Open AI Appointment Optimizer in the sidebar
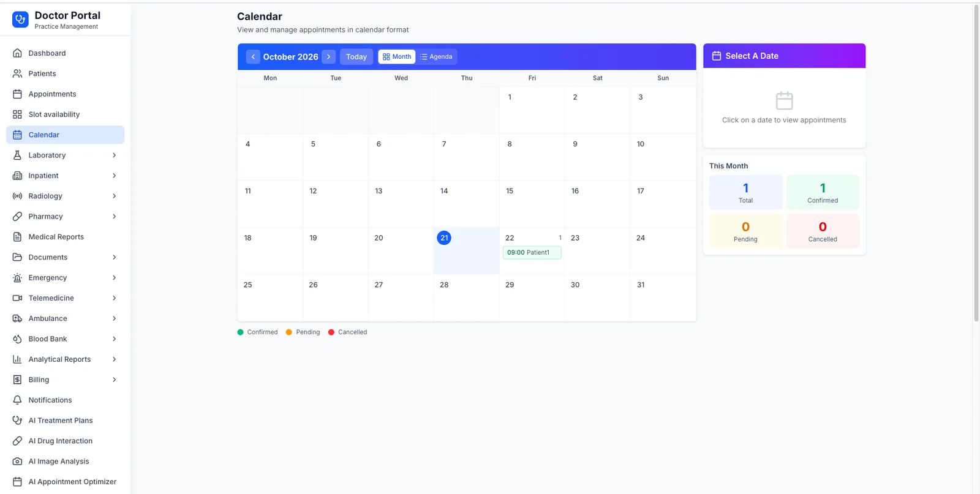 click(x=65, y=482)
